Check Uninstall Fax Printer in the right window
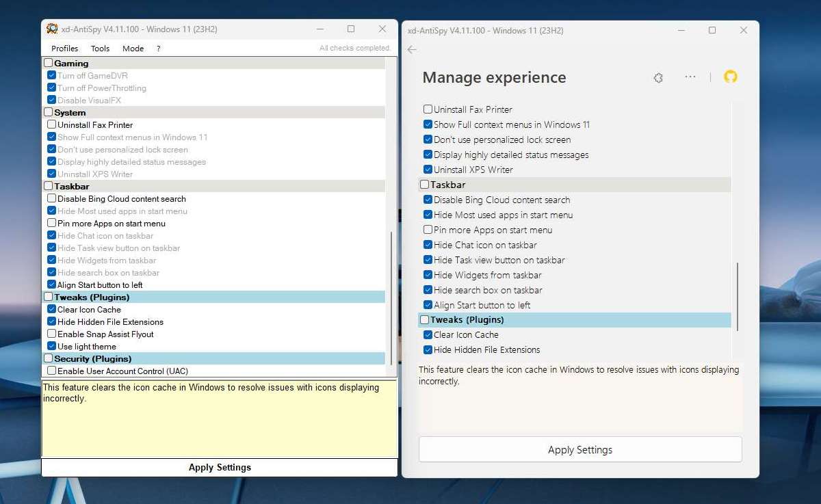Screen dimensions: 821x504 pyautogui.click(x=428, y=109)
